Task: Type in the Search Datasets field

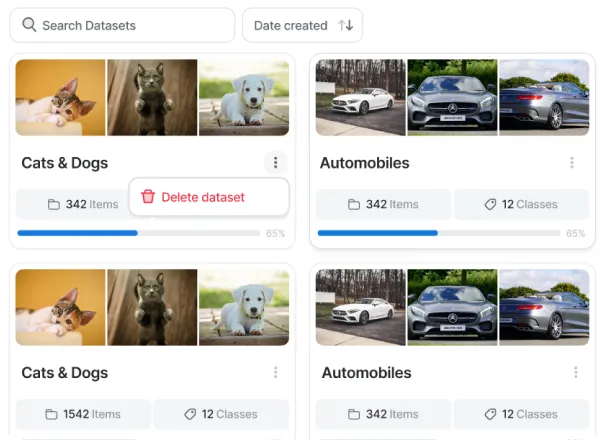Action: click(x=130, y=25)
